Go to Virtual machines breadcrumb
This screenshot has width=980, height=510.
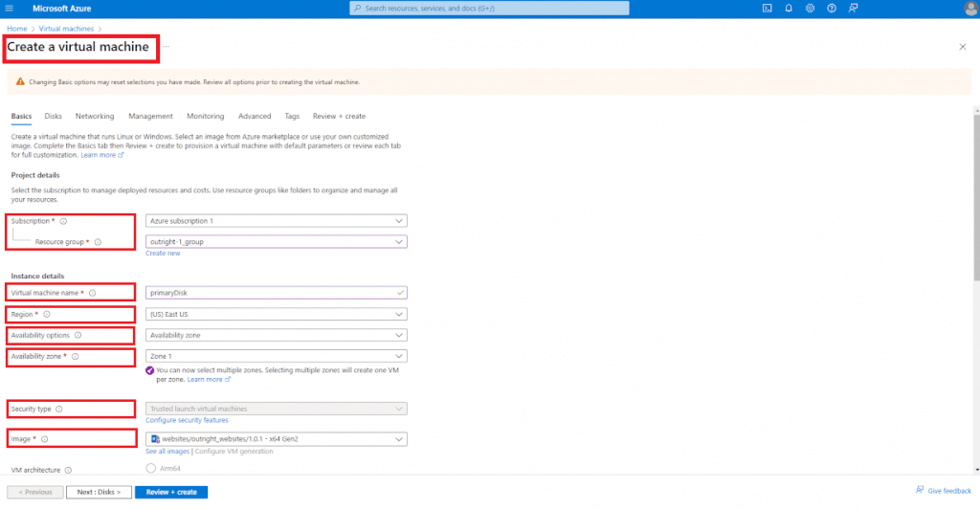66,29
